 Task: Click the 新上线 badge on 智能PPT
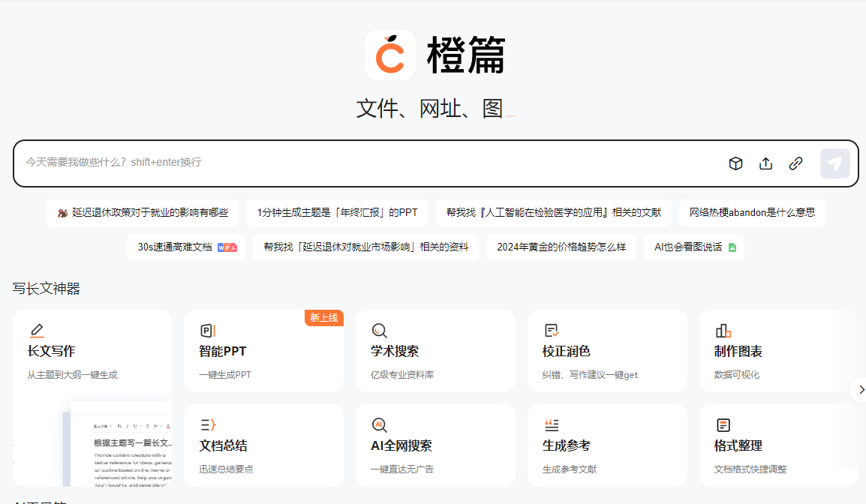coord(324,318)
